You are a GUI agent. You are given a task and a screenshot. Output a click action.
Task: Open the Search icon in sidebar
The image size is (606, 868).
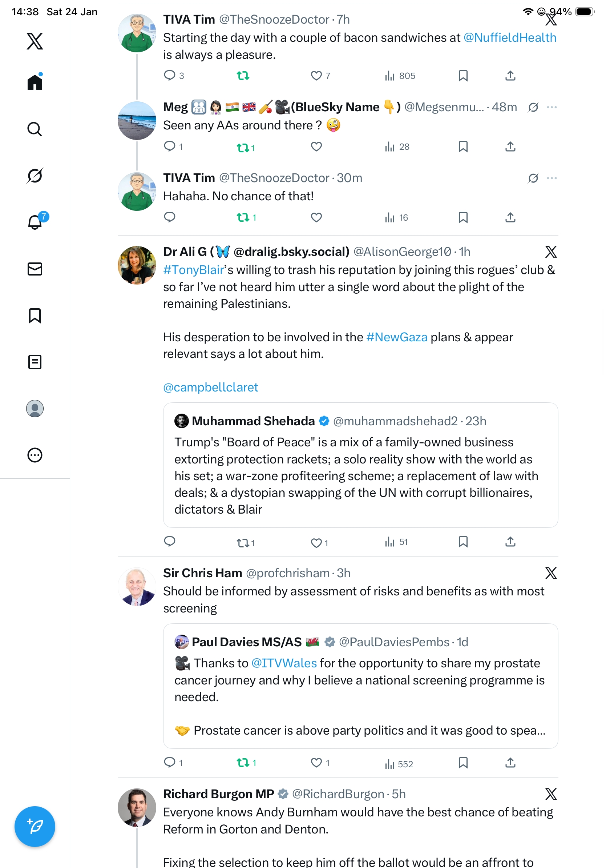tap(35, 129)
